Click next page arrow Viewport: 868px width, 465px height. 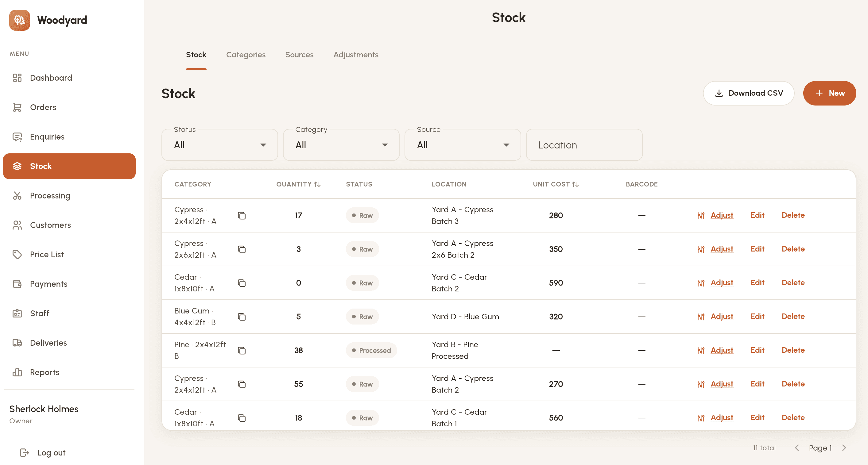(844, 448)
